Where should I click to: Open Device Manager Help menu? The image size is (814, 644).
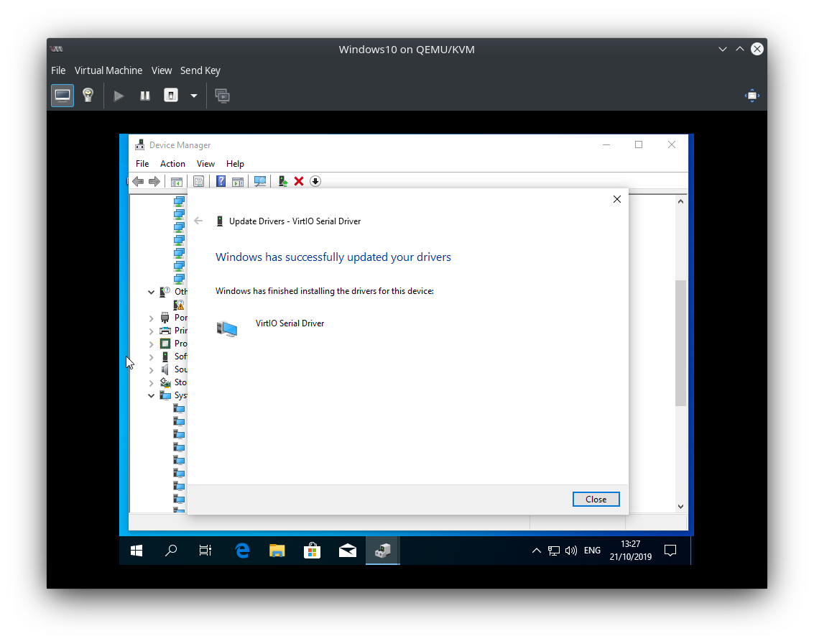click(x=235, y=164)
